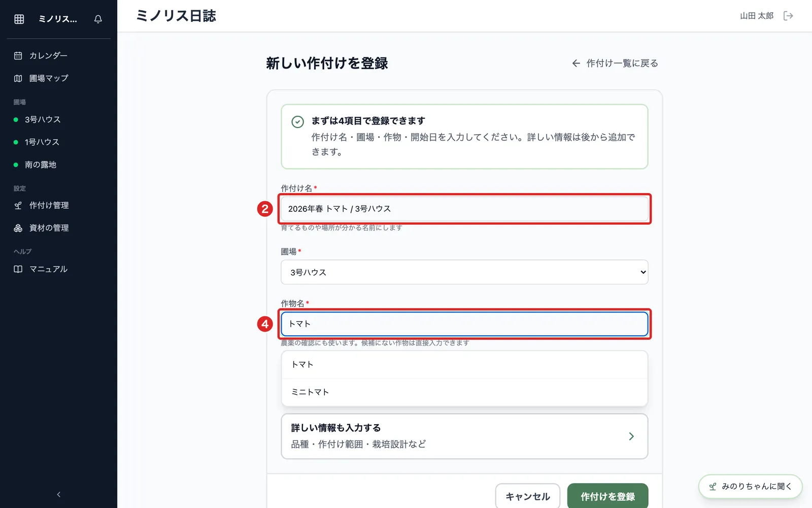The width and height of the screenshot is (812, 508).
Task: Click the back arrow icon near 作付け一覧に戻る
Action: click(576, 63)
